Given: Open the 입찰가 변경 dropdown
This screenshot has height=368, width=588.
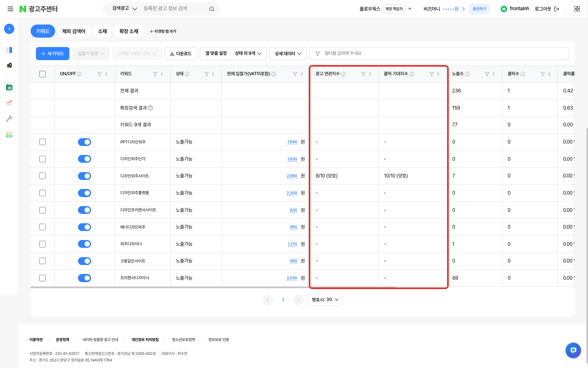Looking at the screenshot, I should click(91, 54).
